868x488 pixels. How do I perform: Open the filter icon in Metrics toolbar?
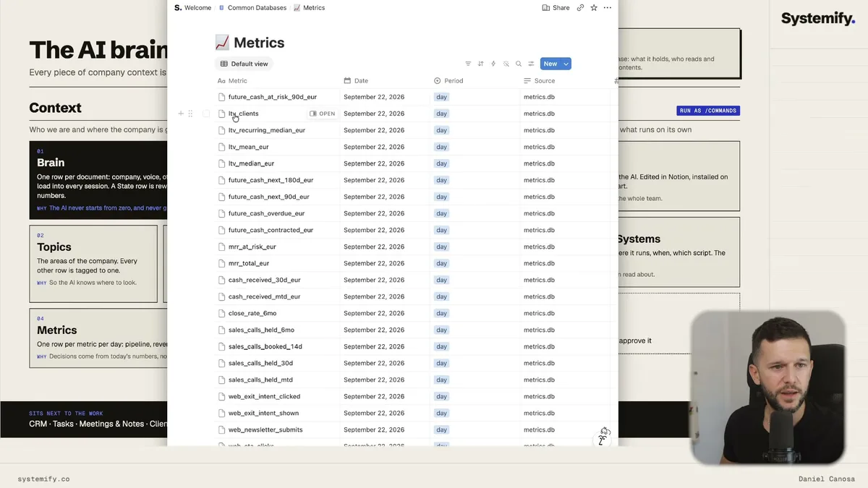point(468,64)
